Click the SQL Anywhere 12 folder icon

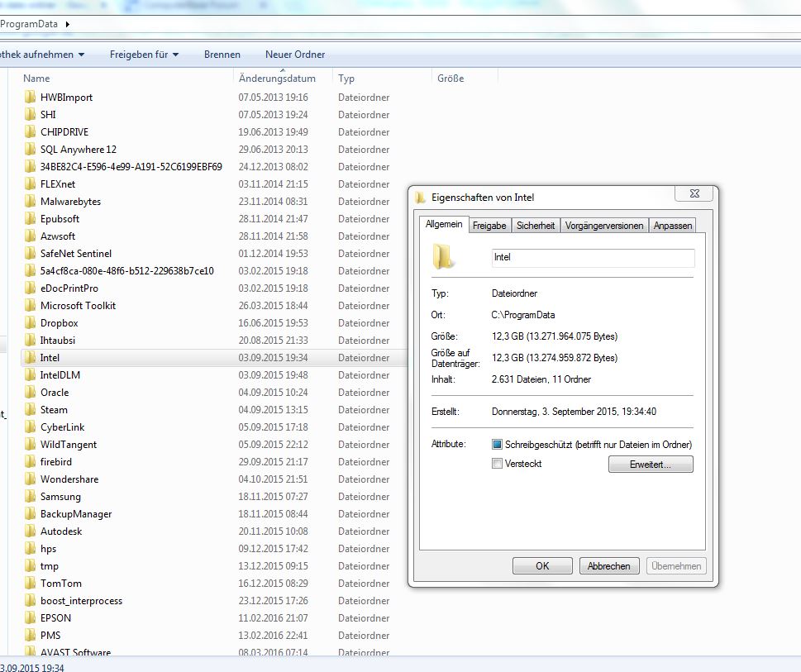[30, 149]
